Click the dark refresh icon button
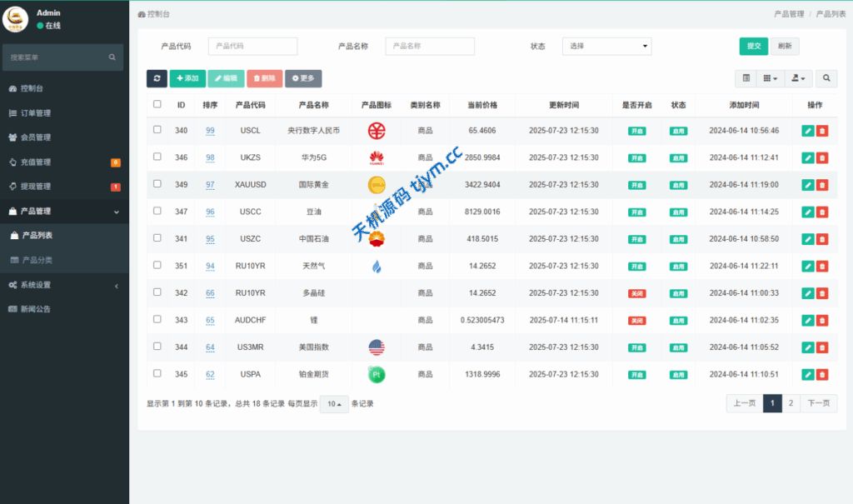The image size is (853, 504). coord(157,78)
